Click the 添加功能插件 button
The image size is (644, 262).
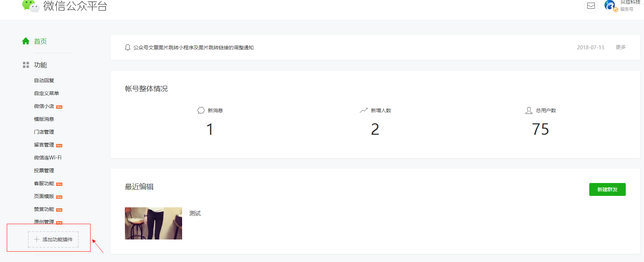53,239
